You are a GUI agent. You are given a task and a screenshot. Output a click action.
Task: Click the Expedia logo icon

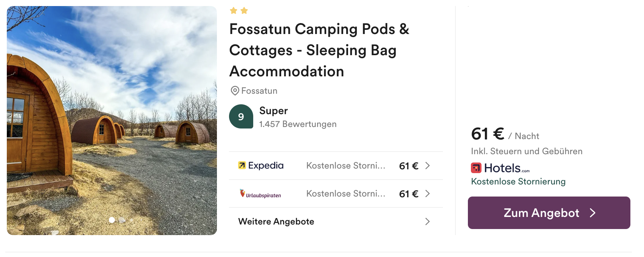[242, 165]
